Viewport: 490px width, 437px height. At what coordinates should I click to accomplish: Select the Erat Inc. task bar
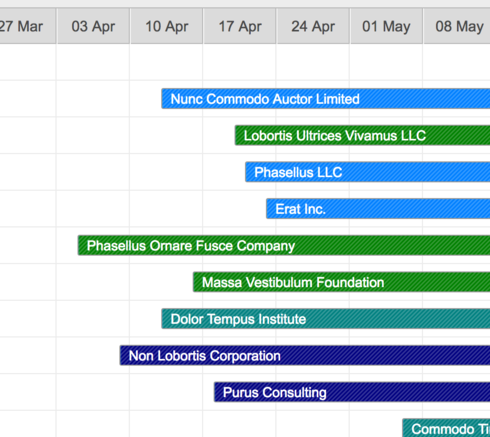pos(378,209)
